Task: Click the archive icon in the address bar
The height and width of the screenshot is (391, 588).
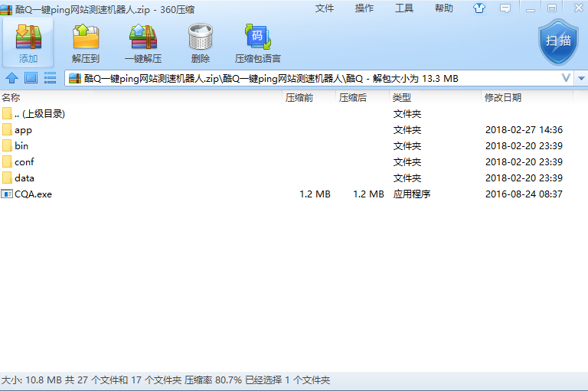Action: pos(75,78)
